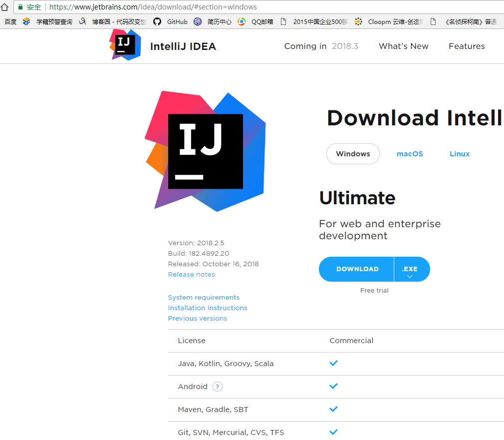Screen dimensions: 504x440
Task: Open the 2015中国企业500强 bookmark
Action: [x=314, y=21]
